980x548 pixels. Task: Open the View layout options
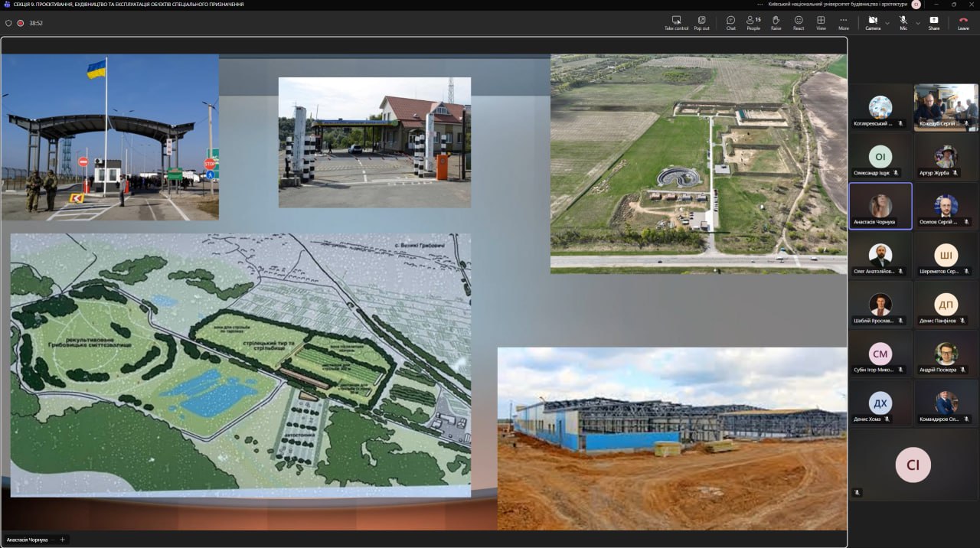click(x=821, y=23)
